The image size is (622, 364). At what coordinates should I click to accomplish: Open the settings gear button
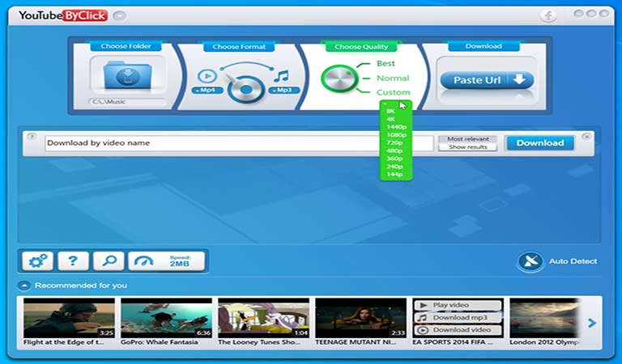coord(38,261)
